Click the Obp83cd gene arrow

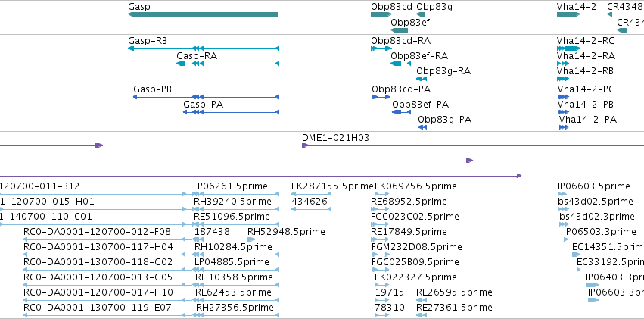(381, 14)
